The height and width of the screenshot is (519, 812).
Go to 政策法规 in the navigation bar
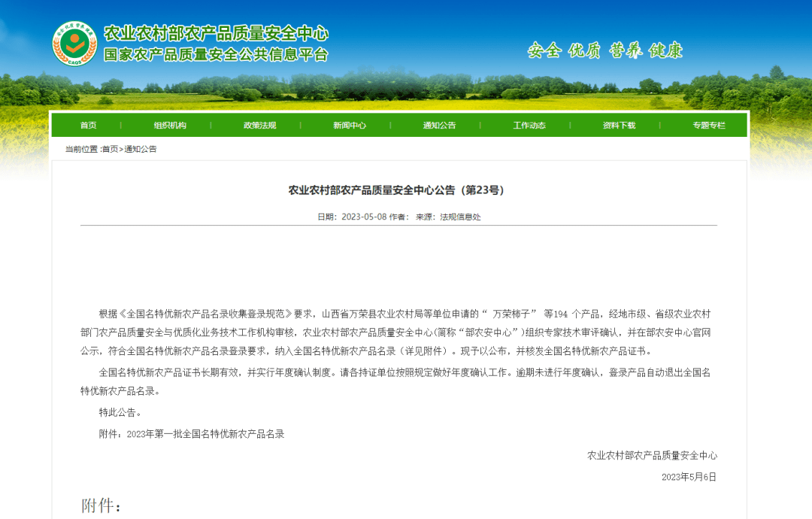(259, 126)
